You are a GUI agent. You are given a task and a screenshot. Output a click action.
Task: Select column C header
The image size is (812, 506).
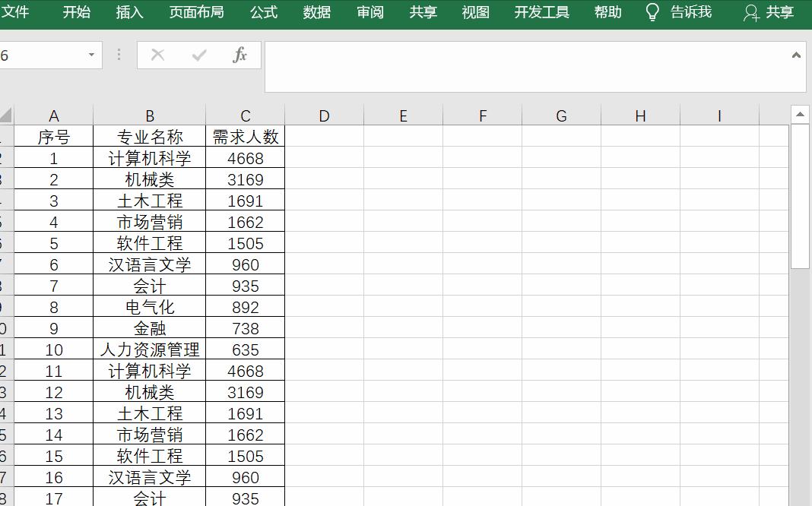click(245, 115)
